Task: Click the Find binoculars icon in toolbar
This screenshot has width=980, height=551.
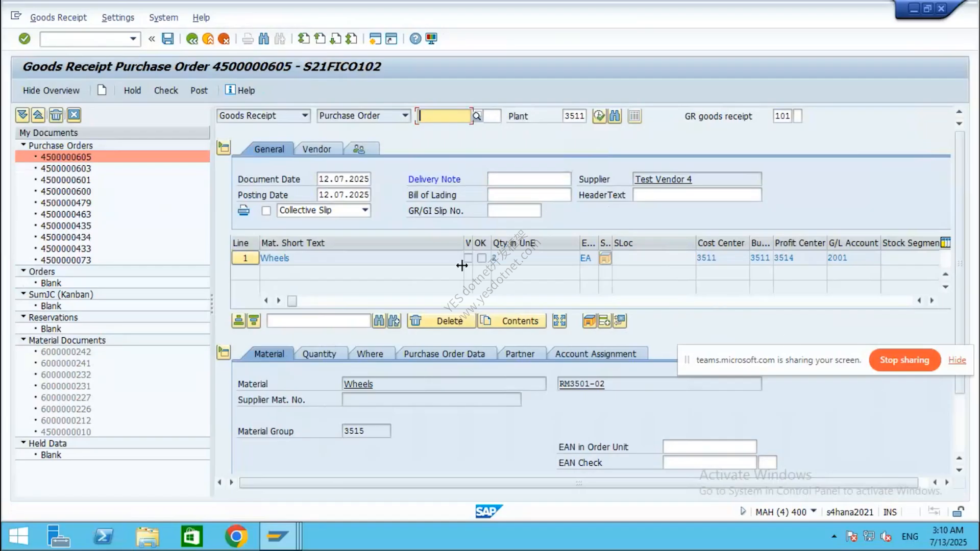Action: 264,39
